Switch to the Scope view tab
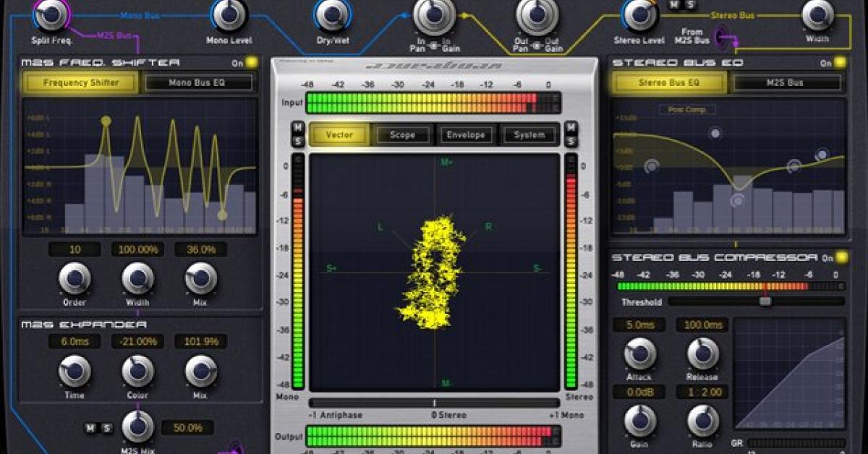The width and height of the screenshot is (868, 454). (402, 134)
